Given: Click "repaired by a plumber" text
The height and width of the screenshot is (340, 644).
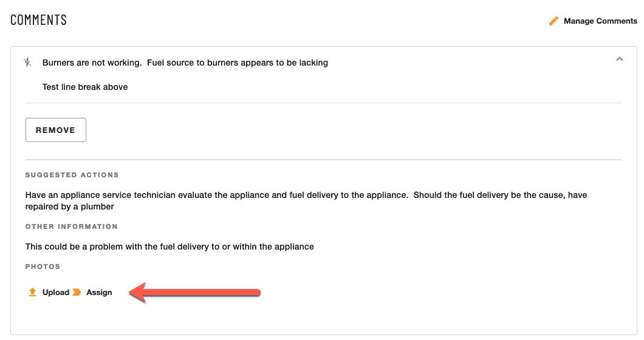Looking at the screenshot, I should pyautogui.click(x=70, y=206).
